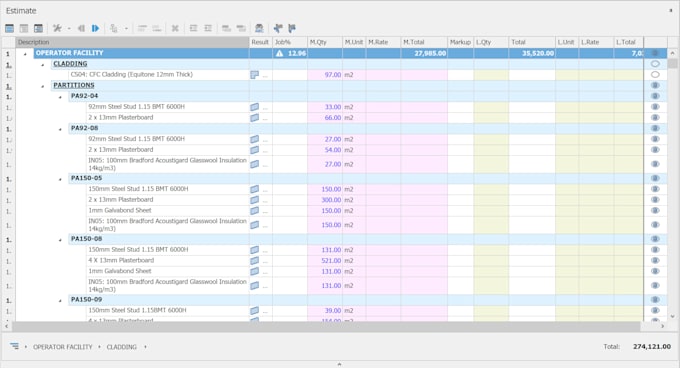Open the wrench and screwdriver tools icon
This screenshot has height=368, width=680.
(x=57, y=29)
